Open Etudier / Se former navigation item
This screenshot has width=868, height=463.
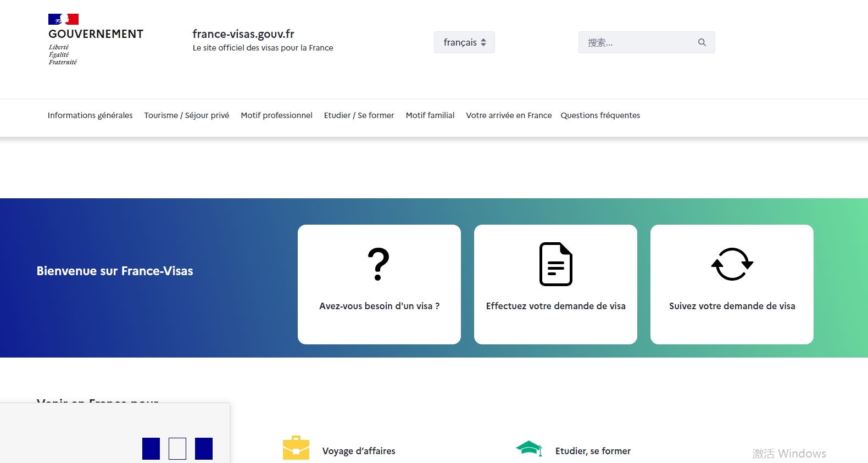tap(359, 115)
